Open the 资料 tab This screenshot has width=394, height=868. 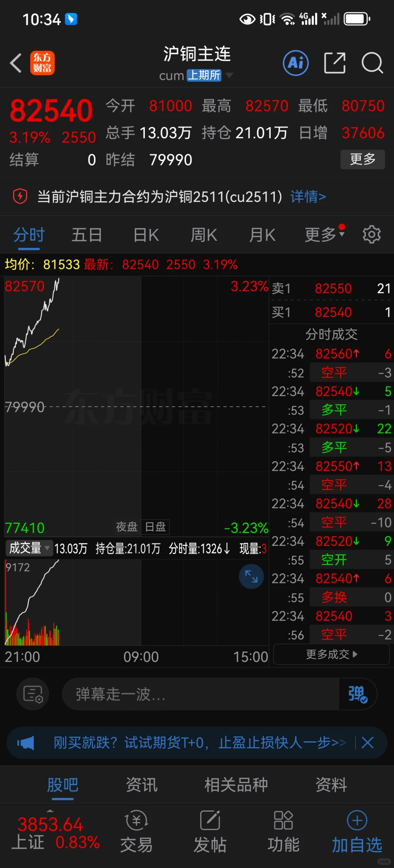[331, 785]
